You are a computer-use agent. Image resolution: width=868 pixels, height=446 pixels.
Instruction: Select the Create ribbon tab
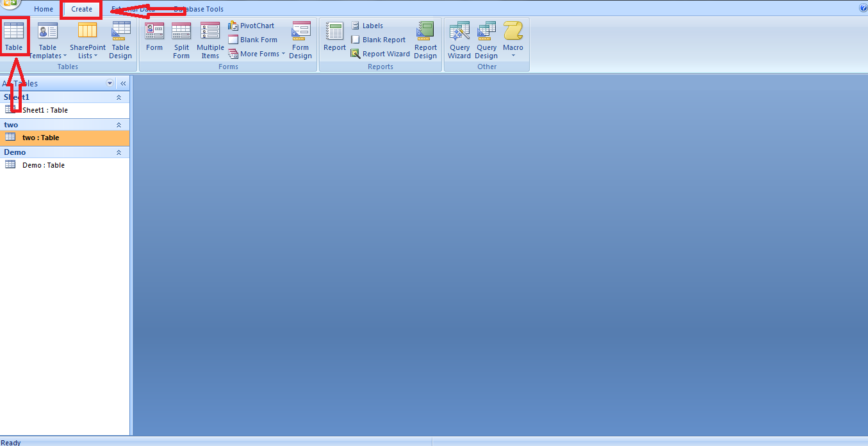point(81,9)
